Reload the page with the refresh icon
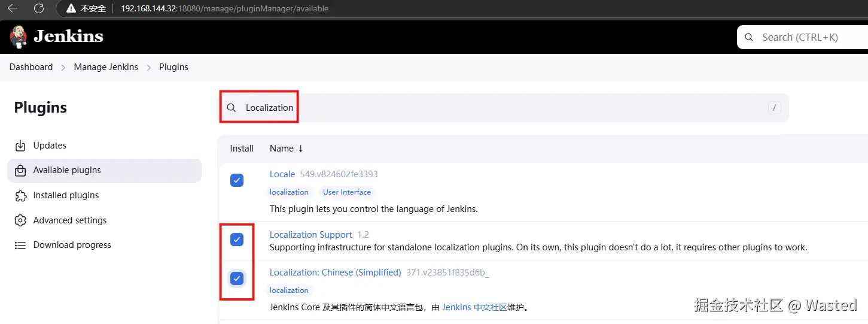This screenshot has width=868, height=324. click(x=39, y=8)
